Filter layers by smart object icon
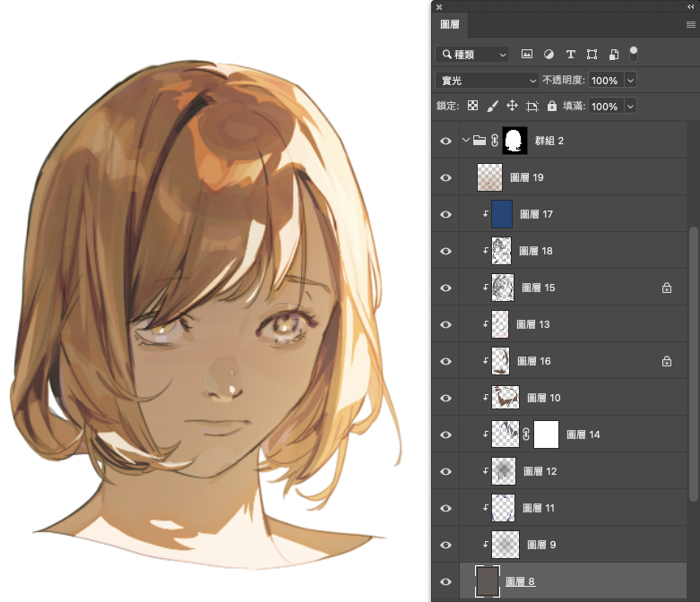This screenshot has height=602, width=700. point(614,55)
